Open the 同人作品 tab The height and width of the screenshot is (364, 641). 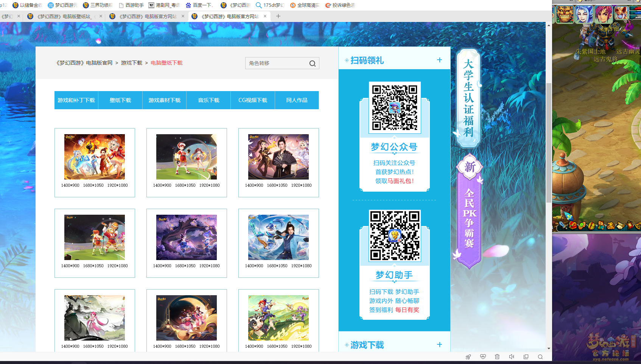297,100
